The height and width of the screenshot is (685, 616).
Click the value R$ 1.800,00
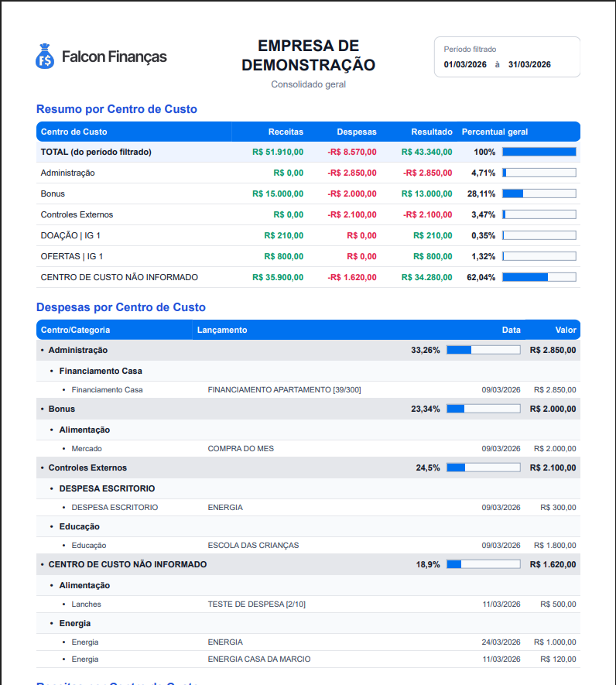[x=555, y=546]
